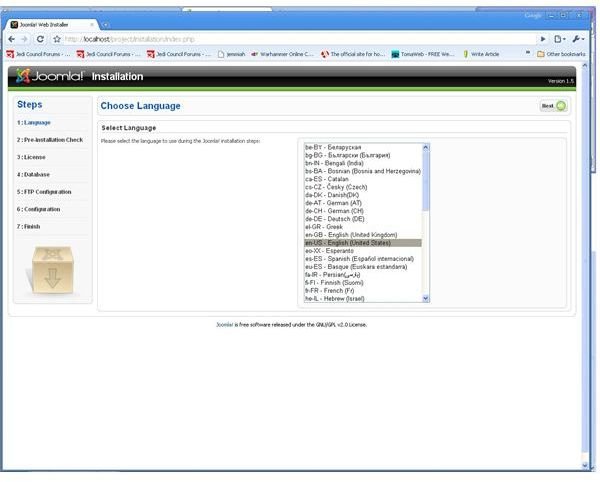Select fi-FI Finnish (Suomi)
This screenshot has width=600, height=482.
[x=363, y=283]
